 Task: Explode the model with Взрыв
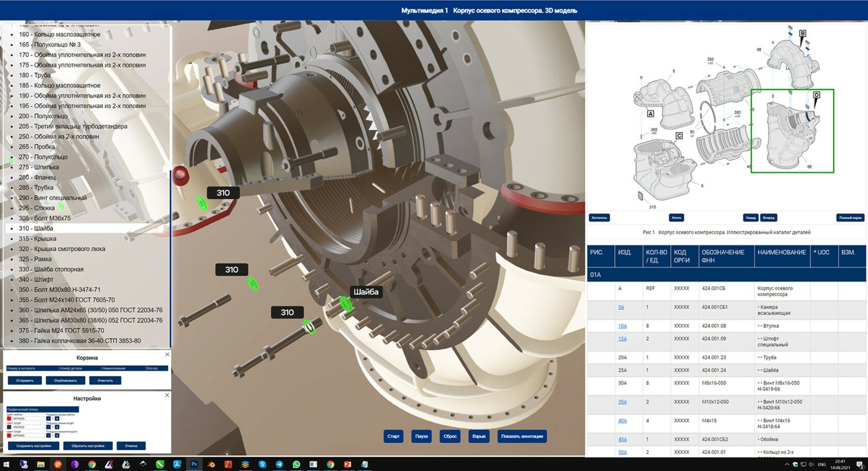click(x=479, y=436)
